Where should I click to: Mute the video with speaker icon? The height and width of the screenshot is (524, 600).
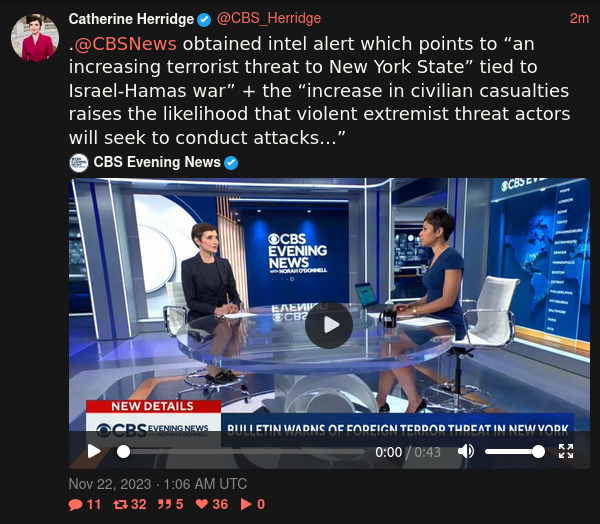point(466,451)
